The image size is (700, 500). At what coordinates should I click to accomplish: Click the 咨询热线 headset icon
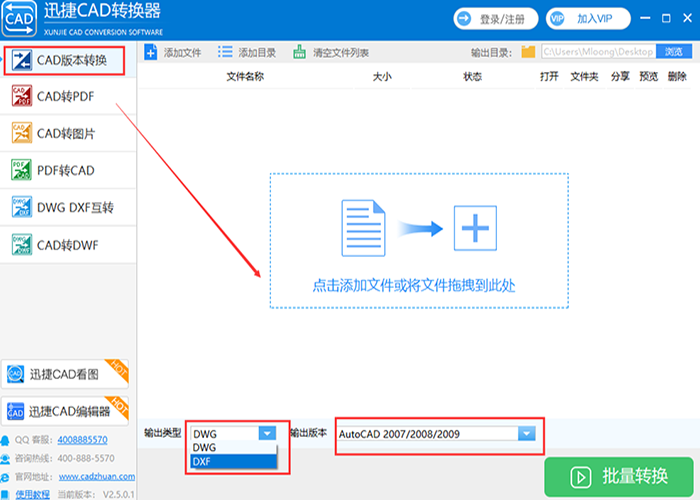coord(5,458)
